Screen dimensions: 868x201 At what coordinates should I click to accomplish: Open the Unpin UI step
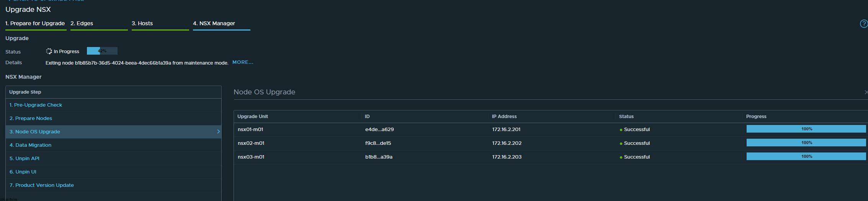(x=23, y=172)
